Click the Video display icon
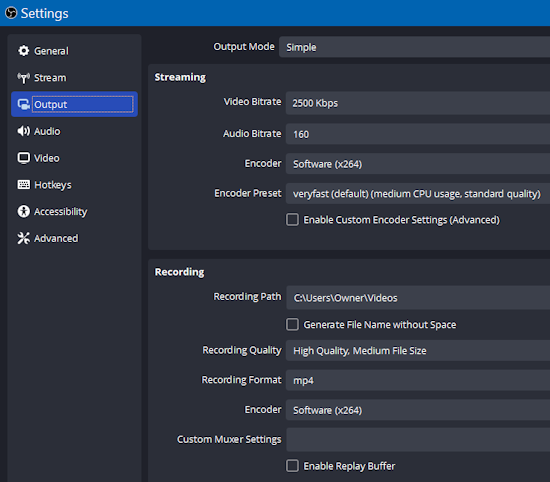Viewport: 550px width, 482px height. tap(24, 158)
